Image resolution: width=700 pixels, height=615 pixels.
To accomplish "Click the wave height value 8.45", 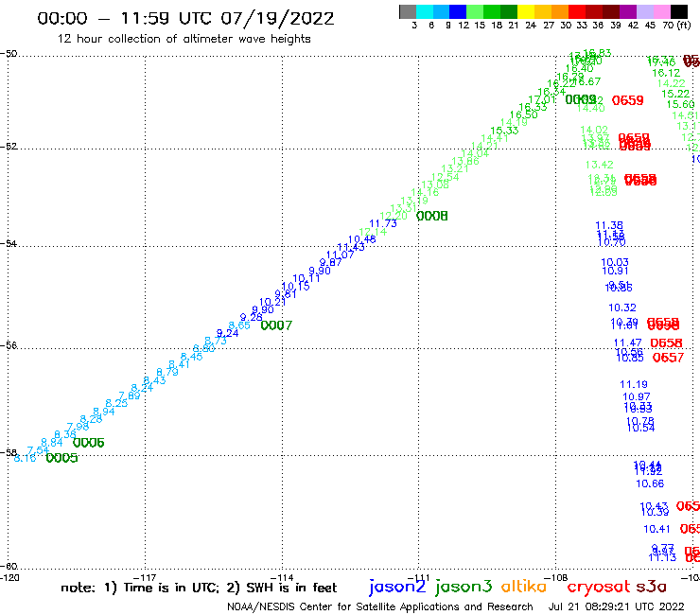I will click(x=191, y=357).
